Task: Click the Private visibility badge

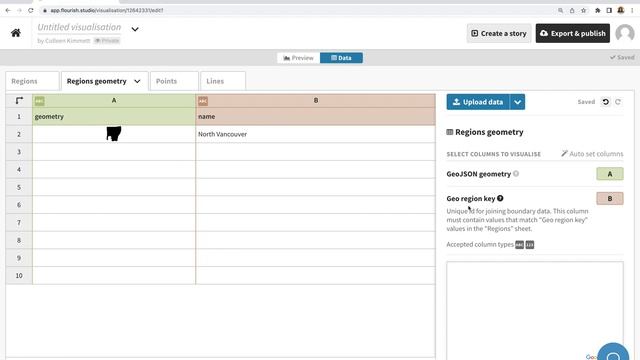Action: 107,40
